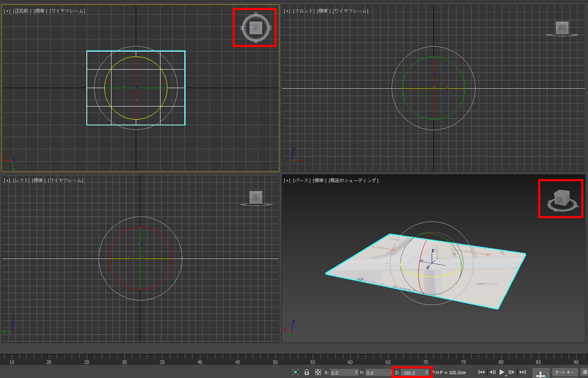The width and height of the screenshot is (588, 378).
Task: Open [標準] menu in the フロント viewport
Action: tap(324, 11)
